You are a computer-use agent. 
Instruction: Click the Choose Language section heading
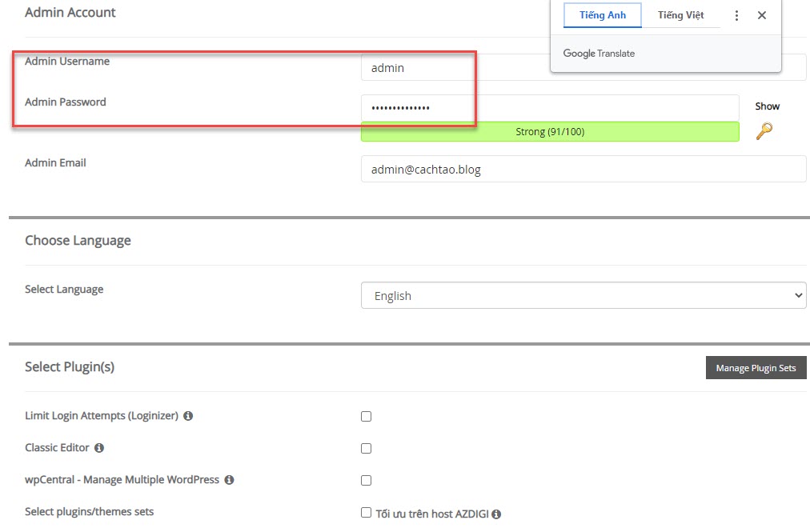pos(78,241)
